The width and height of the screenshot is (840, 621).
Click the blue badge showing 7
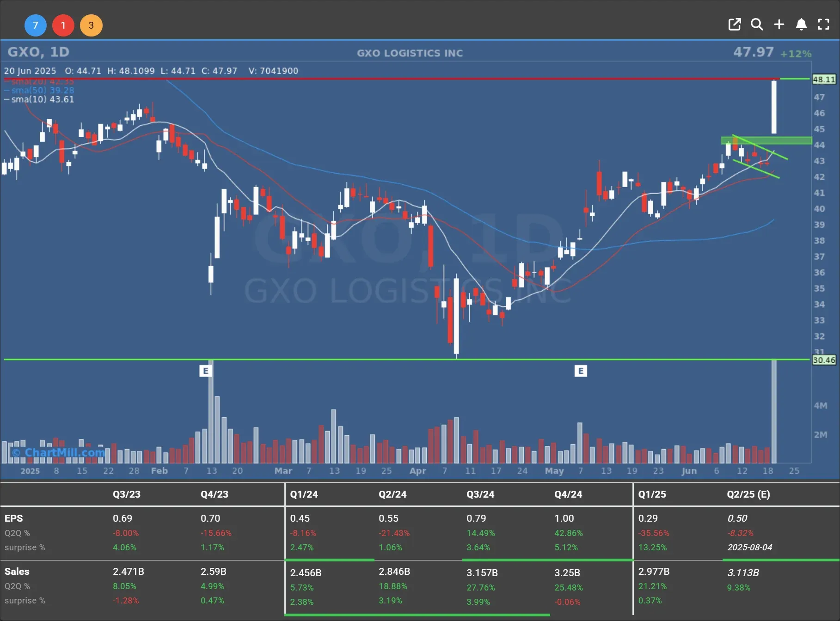pyautogui.click(x=35, y=25)
